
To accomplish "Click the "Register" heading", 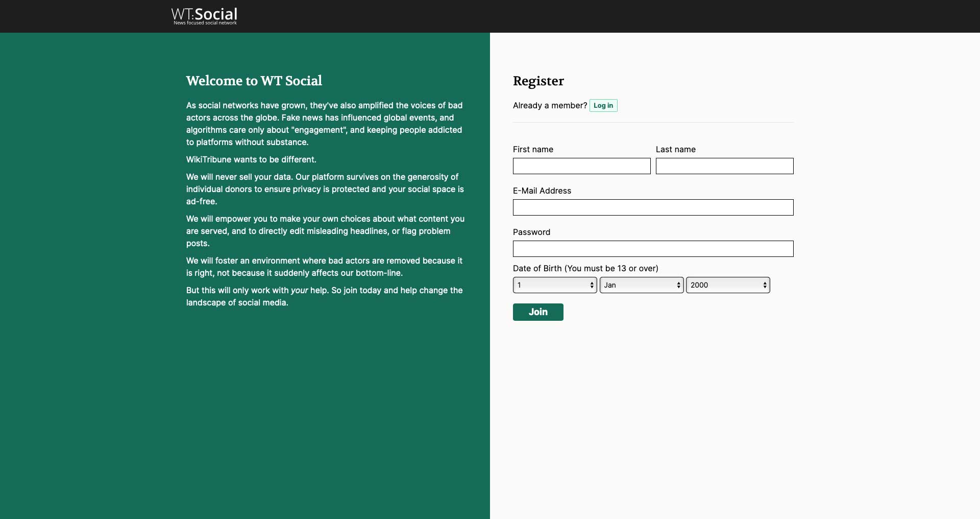I will tap(538, 81).
